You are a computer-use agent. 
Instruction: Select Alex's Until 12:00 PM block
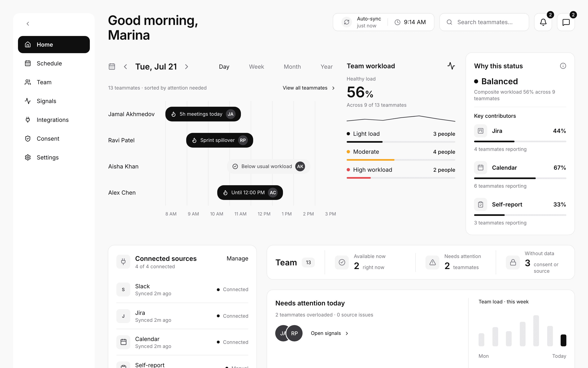click(250, 193)
